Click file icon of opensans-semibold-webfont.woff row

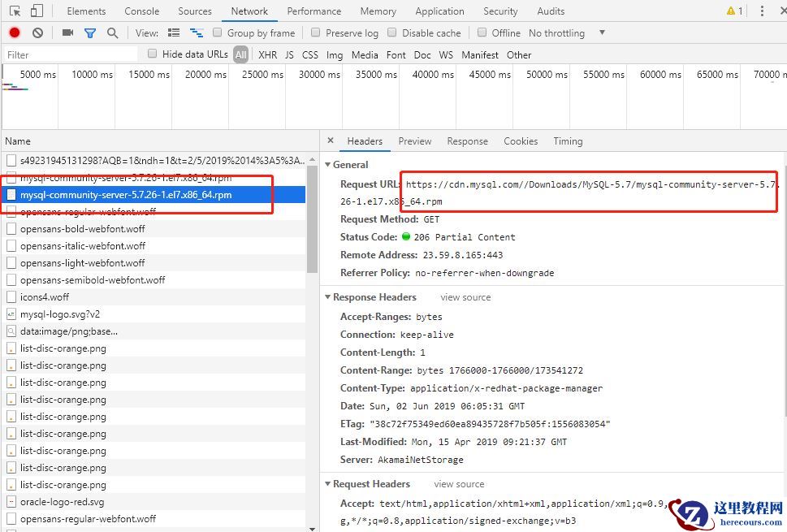pos(11,280)
